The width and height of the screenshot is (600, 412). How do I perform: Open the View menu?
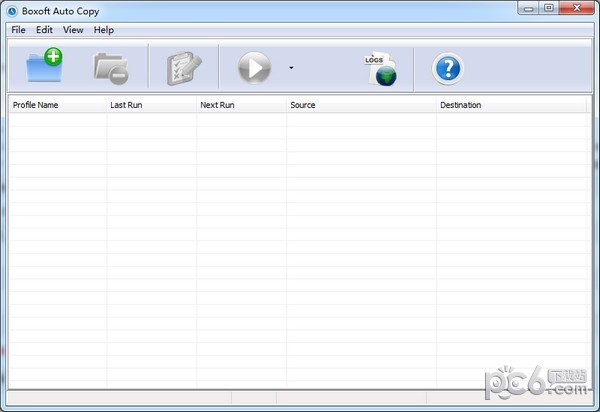[x=73, y=30]
